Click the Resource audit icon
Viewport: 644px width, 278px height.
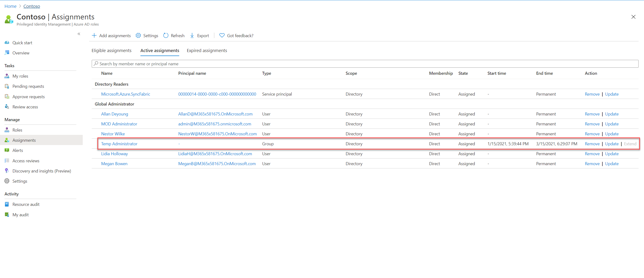click(x=7, y=204)
